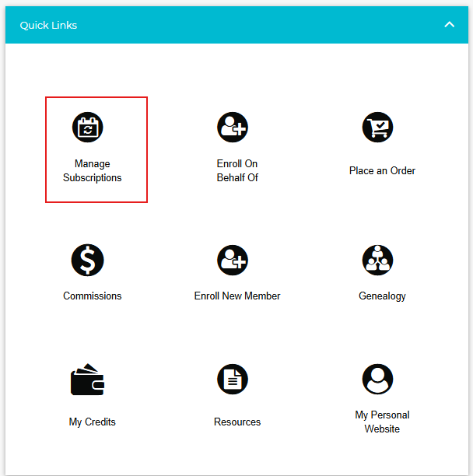Viewport: 473px width, 476px height.
Task: Open the Commissions text link
Action: click(x=93, y=296)
